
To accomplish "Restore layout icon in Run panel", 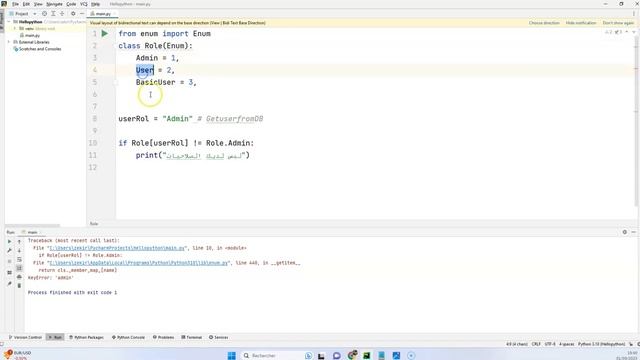I will click(9, 272).
